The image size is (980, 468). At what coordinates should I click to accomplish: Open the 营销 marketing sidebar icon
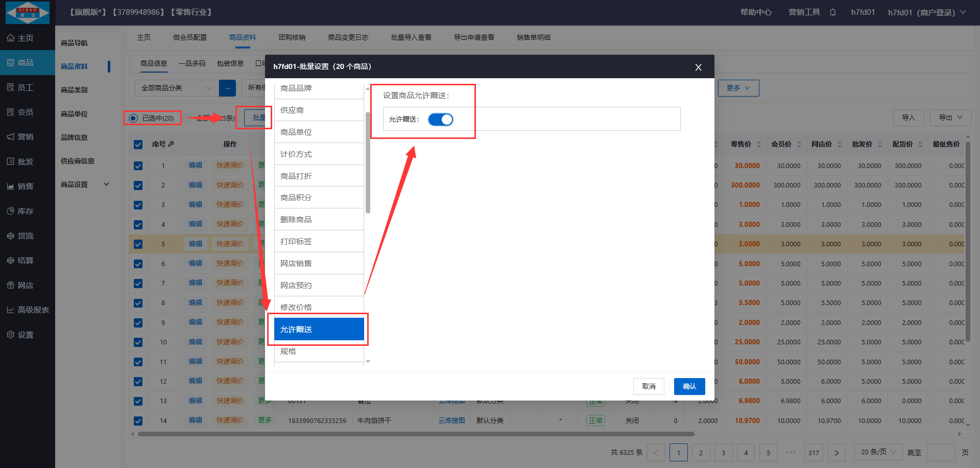coord(10,137)
